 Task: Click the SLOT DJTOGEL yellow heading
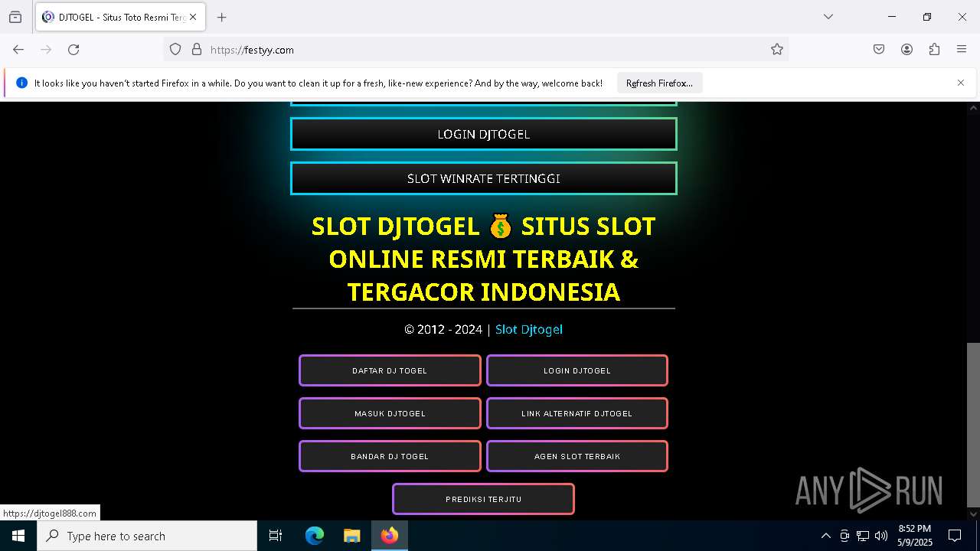484,259
